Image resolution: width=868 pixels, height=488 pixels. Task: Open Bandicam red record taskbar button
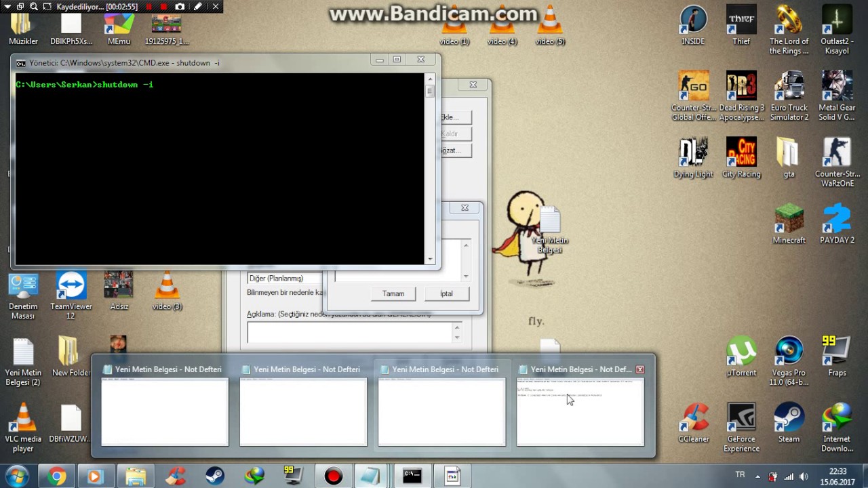click(x=333, y=476)
